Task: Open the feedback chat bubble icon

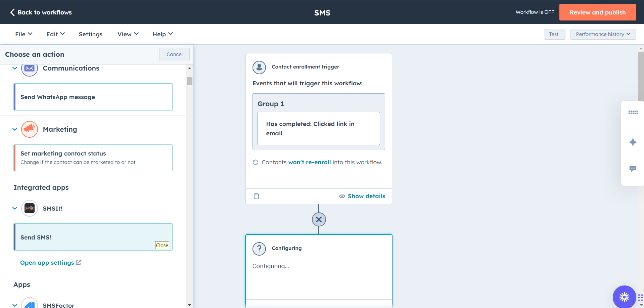Action: [x=633, y=169]
